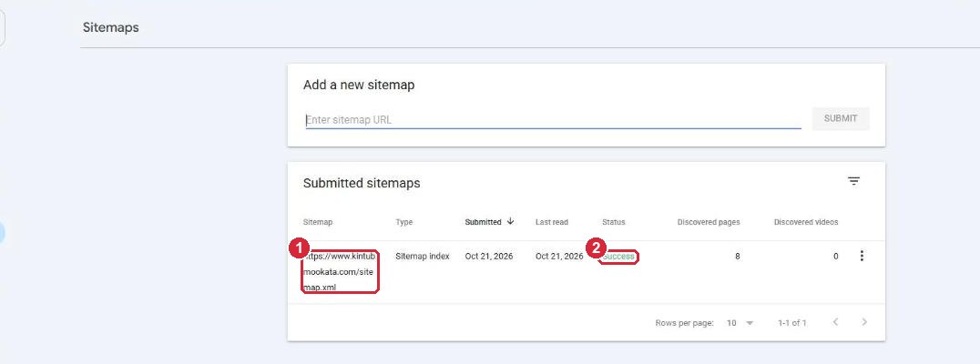Click the Status column header

pos(614,222)
